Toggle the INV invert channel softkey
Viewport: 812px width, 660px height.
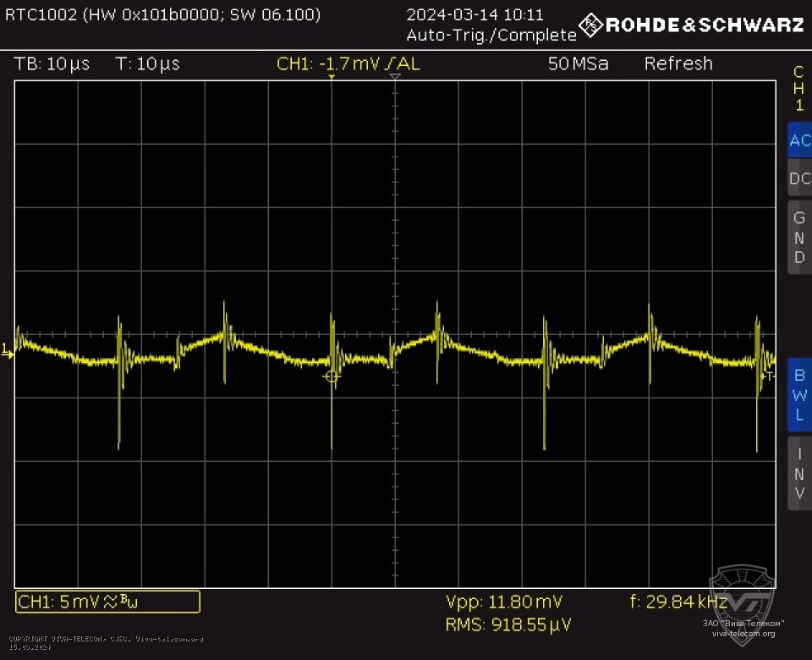[798, 473]
